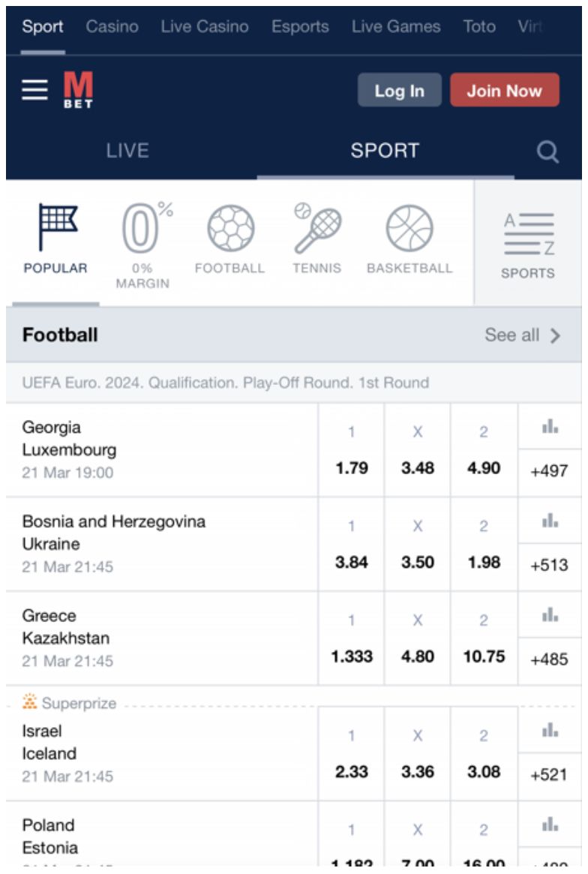Pick Greece win odds 1.333
The width and height of the screenshot is (588, 874).
[x=351, y=656]
